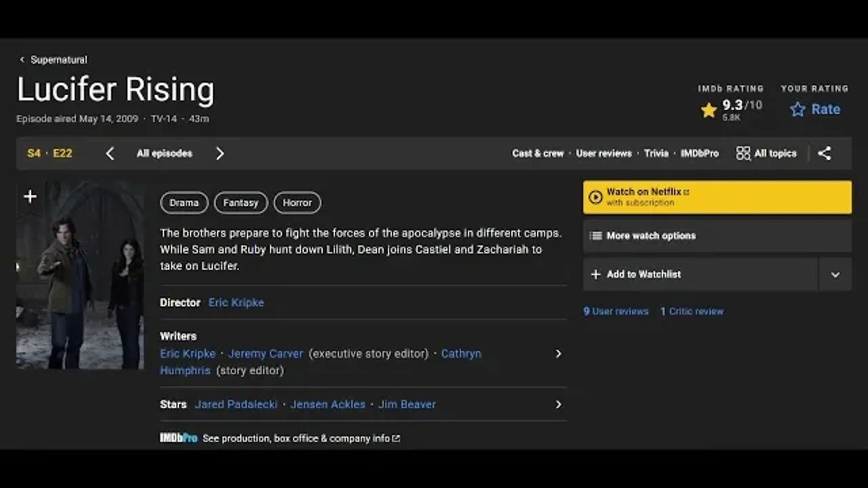Open 1 Critic review link
This screenshot has width=868, height=488.
tap(692, 311)
